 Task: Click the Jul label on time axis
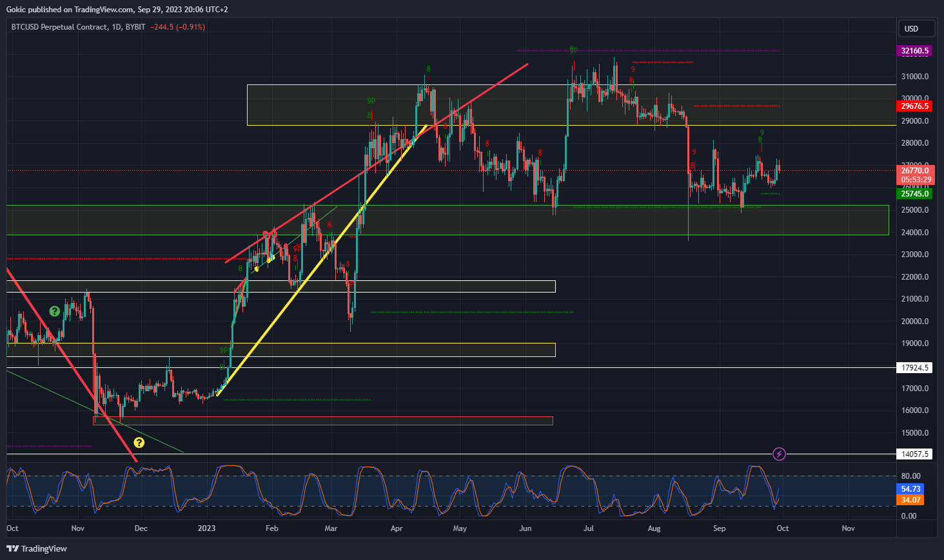[589, 528]
